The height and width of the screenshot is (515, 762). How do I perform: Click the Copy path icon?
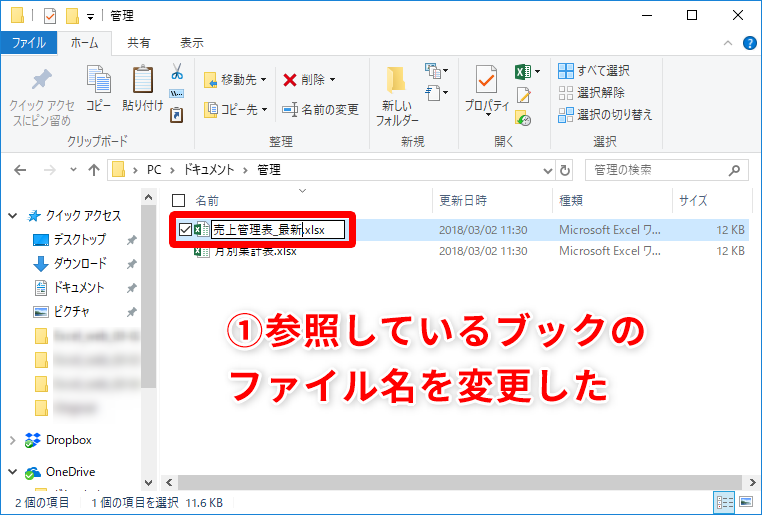pyautogui.click(x=176, y=93)
